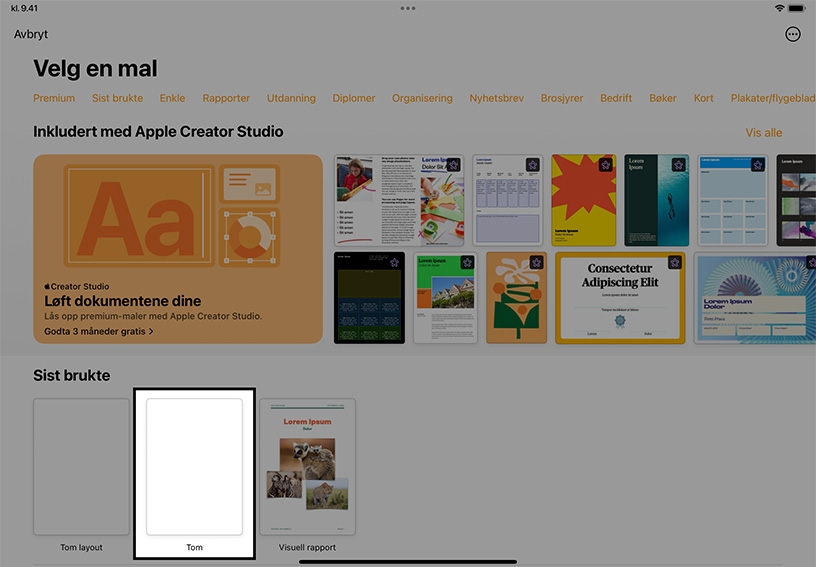Click the Vis alle link

tap(763, 133)
